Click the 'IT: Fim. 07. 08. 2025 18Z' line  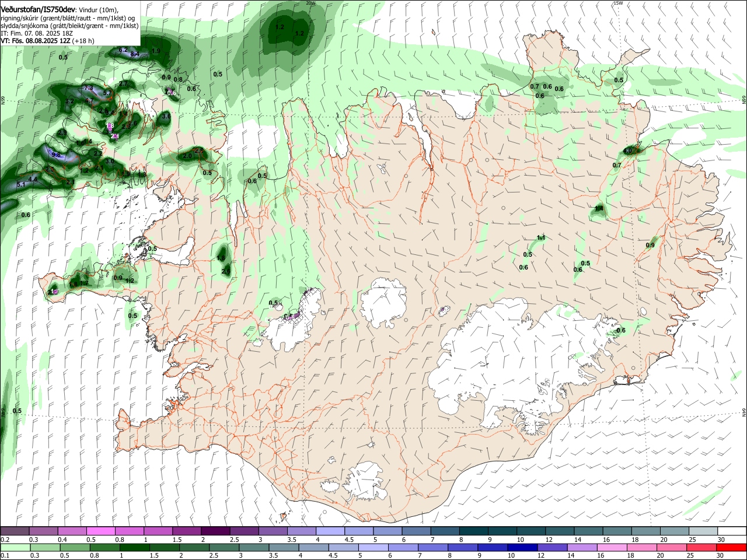37,33
